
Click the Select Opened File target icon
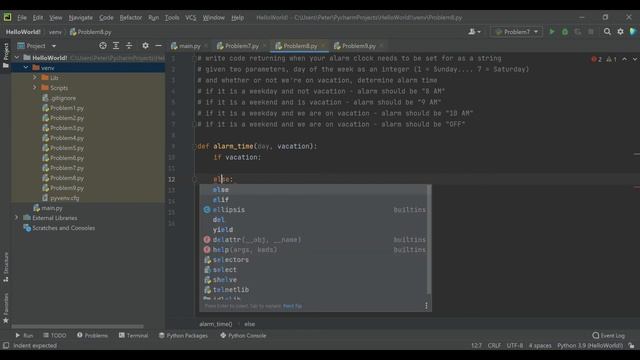(x=103, y=46)
